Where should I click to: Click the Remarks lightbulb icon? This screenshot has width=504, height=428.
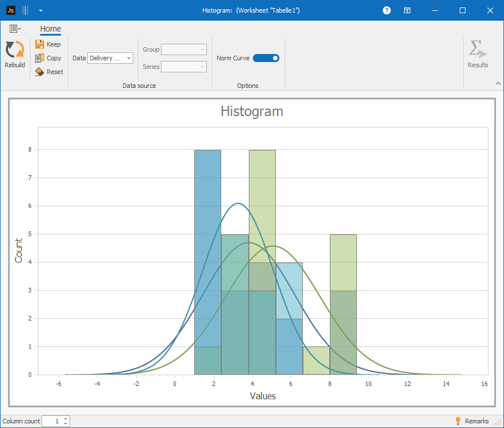[458, 421]
